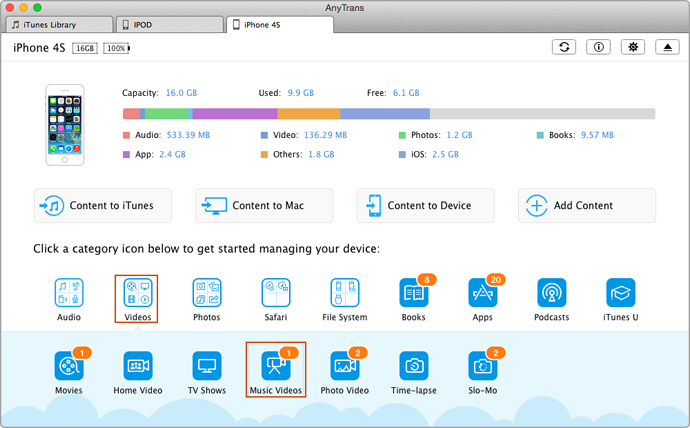Viewport: 690px width, 428px height.
Task: Click the Add Content button
Action: pos(587,205)
